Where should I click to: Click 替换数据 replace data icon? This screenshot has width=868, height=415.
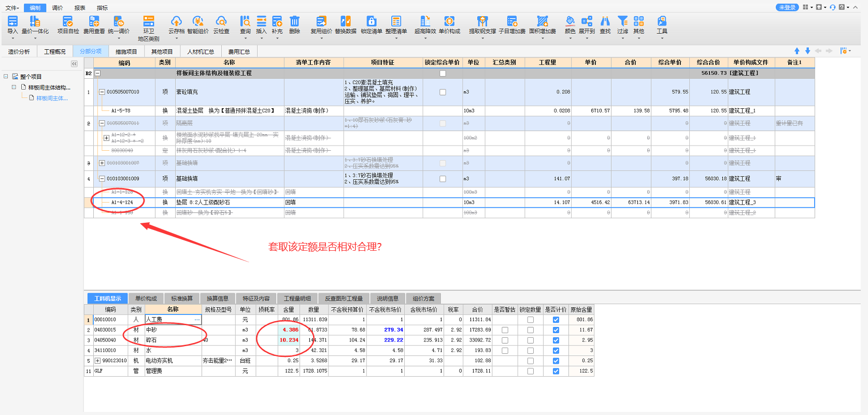pos(346,21)
